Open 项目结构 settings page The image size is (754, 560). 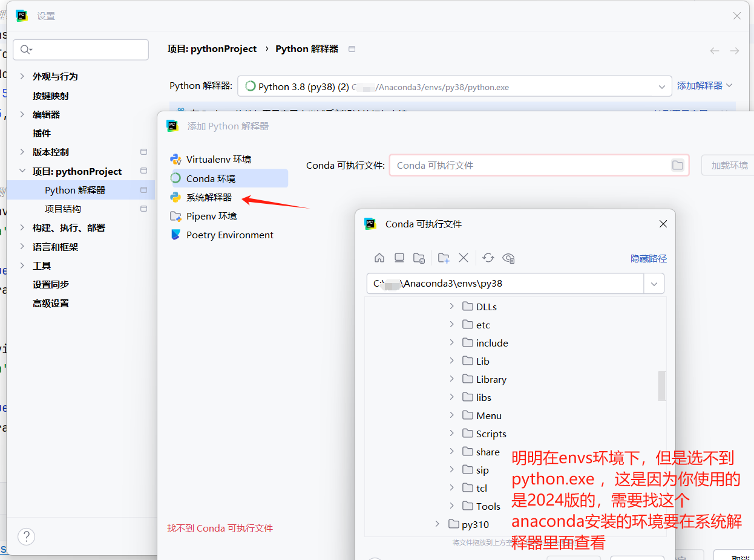(63, 209)
